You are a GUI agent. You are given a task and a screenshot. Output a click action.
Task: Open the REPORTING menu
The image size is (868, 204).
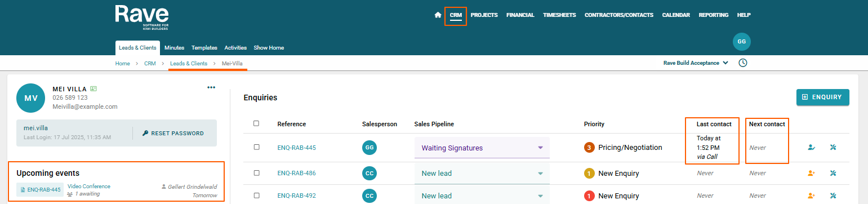point(713,15)
